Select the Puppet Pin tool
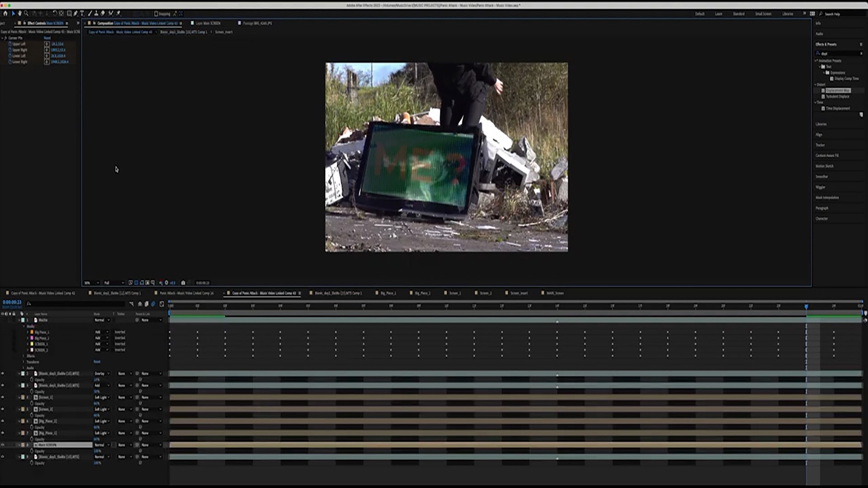Image resolution: width=868 pixels, height=488 pixels. pyautogui.click(x=118, y=14)
